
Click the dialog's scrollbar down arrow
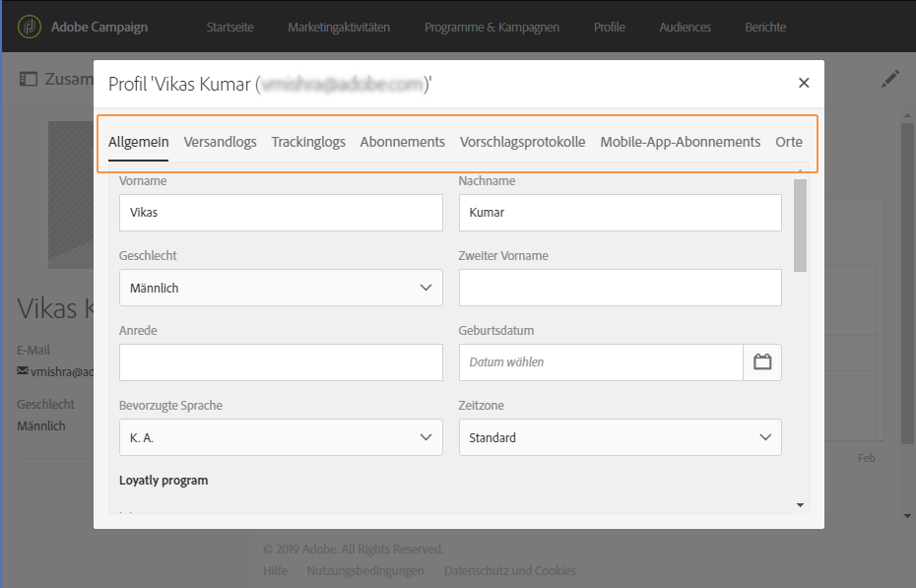(800, 505)
